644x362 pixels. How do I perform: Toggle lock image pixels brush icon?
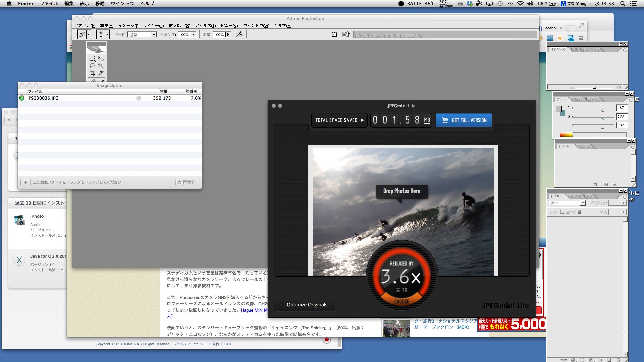(568, 212)
